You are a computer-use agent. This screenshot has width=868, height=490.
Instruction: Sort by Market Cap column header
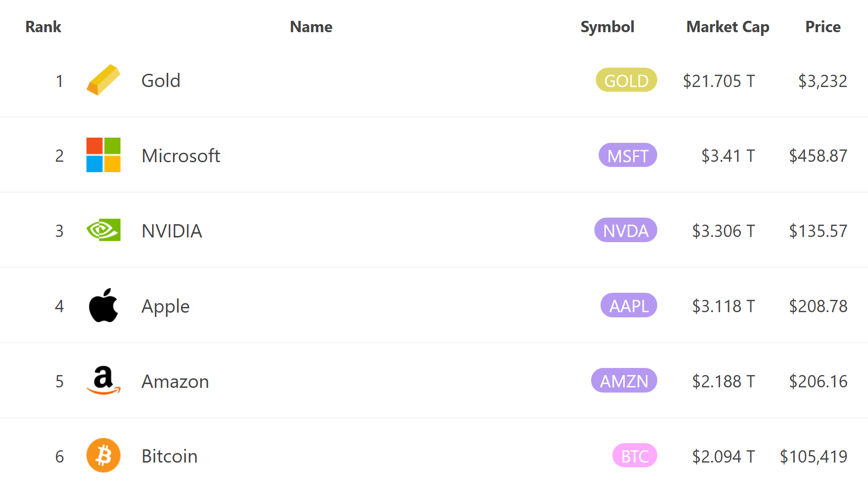pyautogui.click(x=728, y=27)
